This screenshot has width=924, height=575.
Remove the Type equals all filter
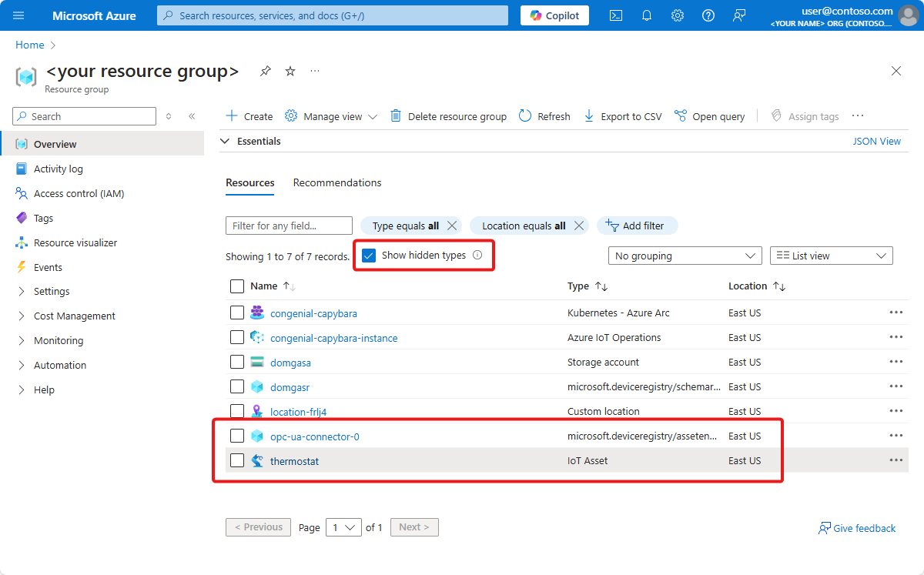(452, 226)
